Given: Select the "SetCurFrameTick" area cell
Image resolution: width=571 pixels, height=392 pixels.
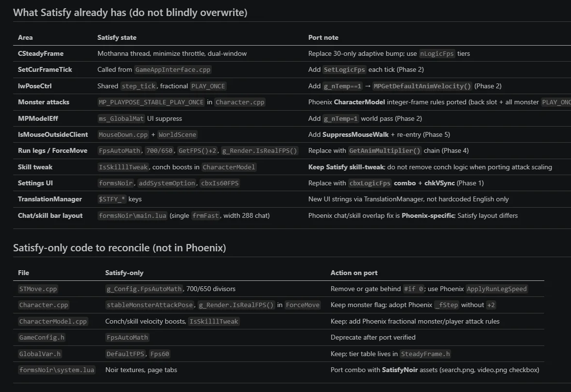Looking at the screenshot, I should (x=45, y=69).
